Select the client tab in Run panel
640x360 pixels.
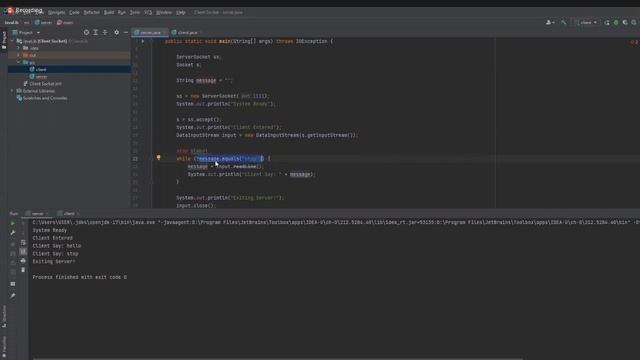[x=69, y=213]
